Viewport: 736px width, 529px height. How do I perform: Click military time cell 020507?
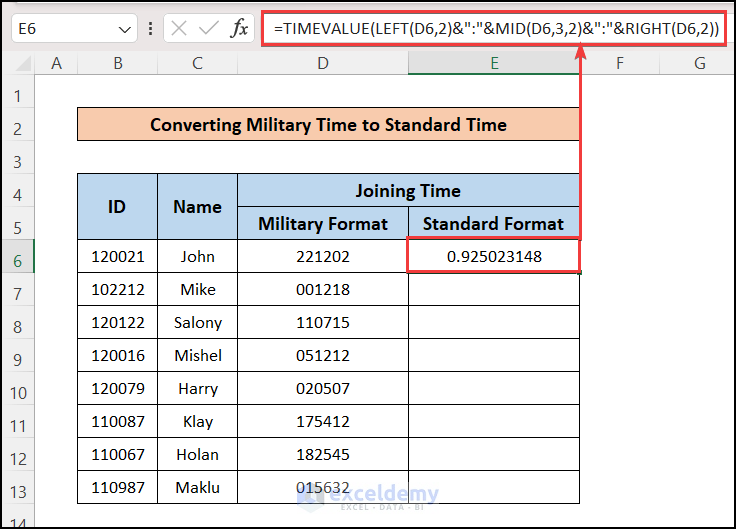323,388
